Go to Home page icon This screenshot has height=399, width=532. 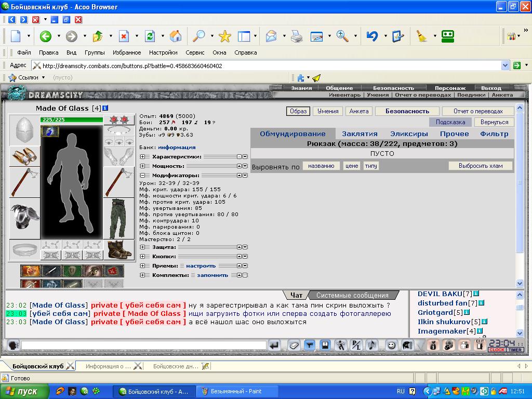[176, 36]
